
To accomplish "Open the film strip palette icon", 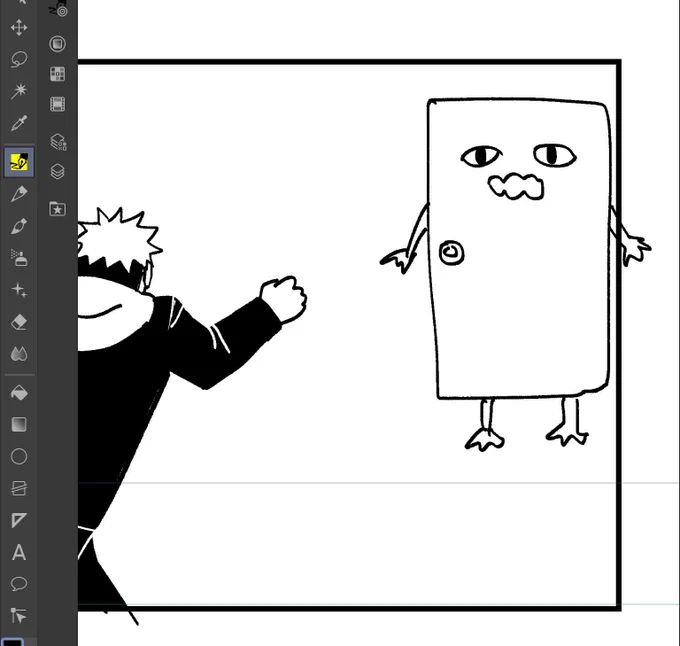I will (x=57, y=104).
